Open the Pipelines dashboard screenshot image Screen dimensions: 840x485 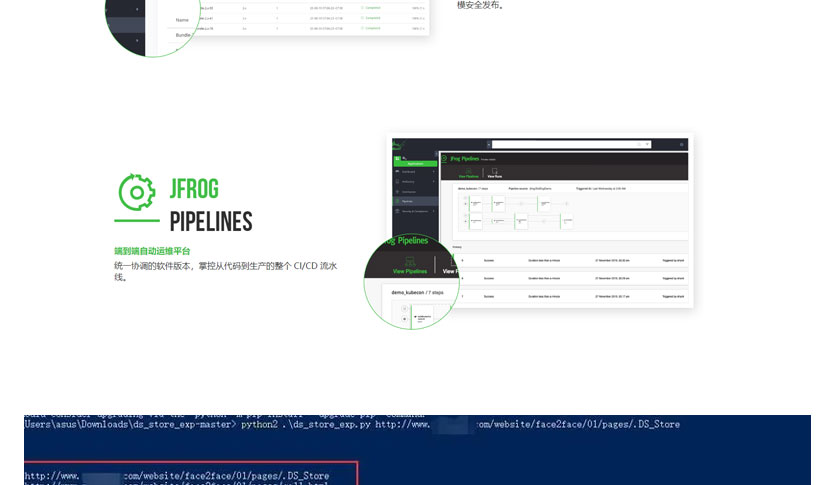click(540, 221)
